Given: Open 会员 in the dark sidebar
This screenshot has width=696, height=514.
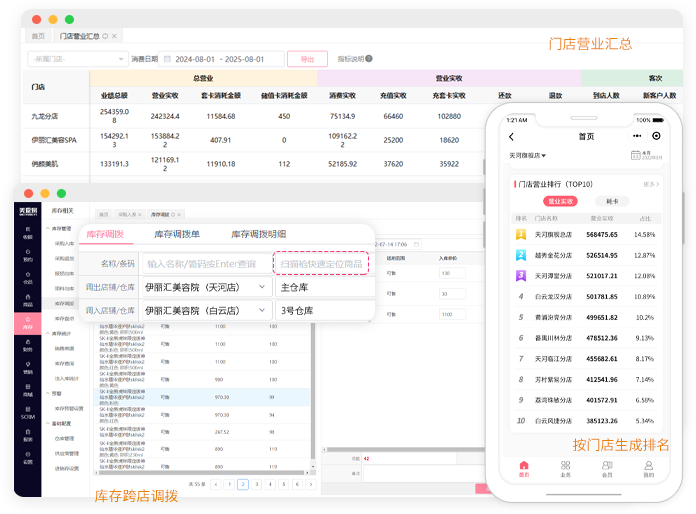Looking at the screenshot, I should tap(28, 278).
